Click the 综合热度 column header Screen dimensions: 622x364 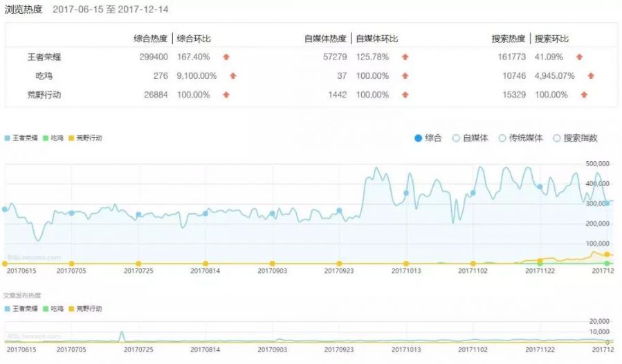pyautogui.click(x=151, y=39)
